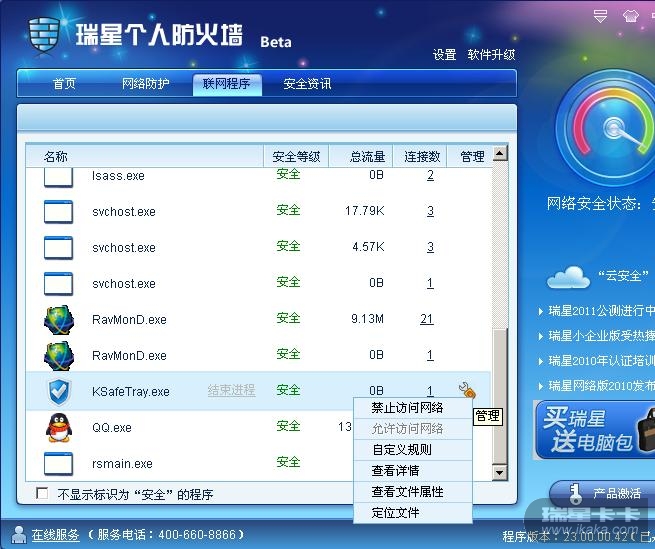Sort by 连接数 column header
655x549 pixels.
[x=420, y=157]
